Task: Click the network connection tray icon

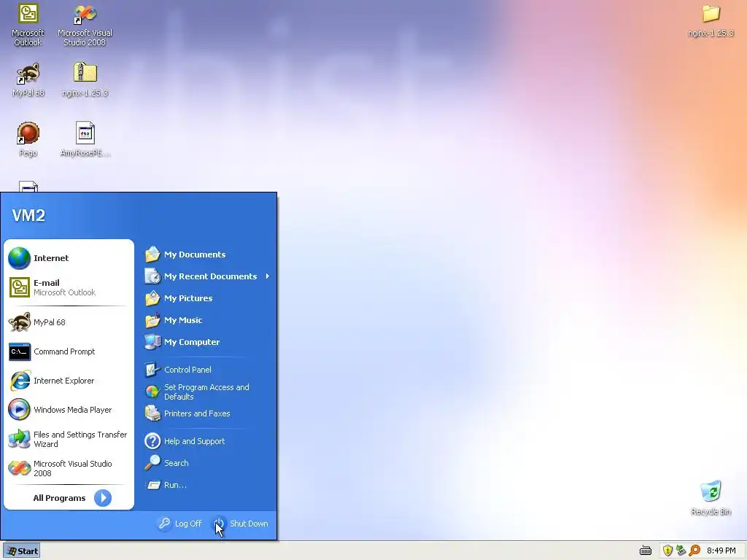Action: pyautogui.click(x=681, y=551)
